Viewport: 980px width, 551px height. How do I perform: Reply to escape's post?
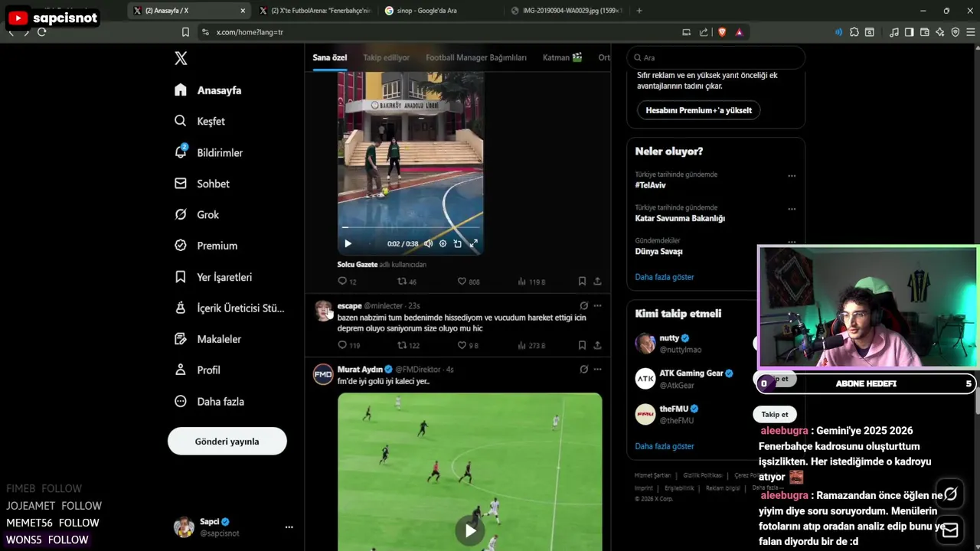click(x=348, y=345)
